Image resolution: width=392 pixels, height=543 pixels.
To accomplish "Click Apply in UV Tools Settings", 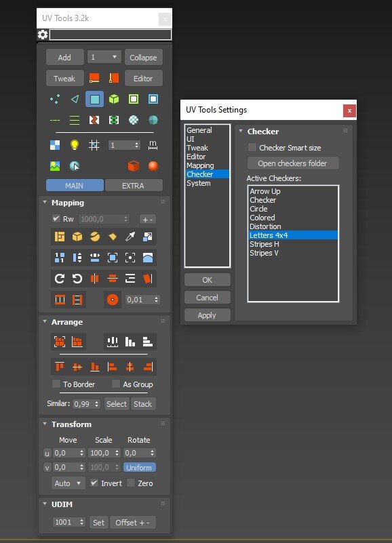I will [x=207, y=315].
